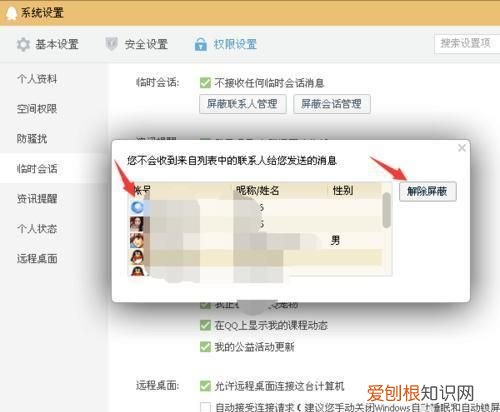The width and height of the screenshot is (500, 412).
Task: Click the 昵称/姓名 column header
Action: point(257,191)
